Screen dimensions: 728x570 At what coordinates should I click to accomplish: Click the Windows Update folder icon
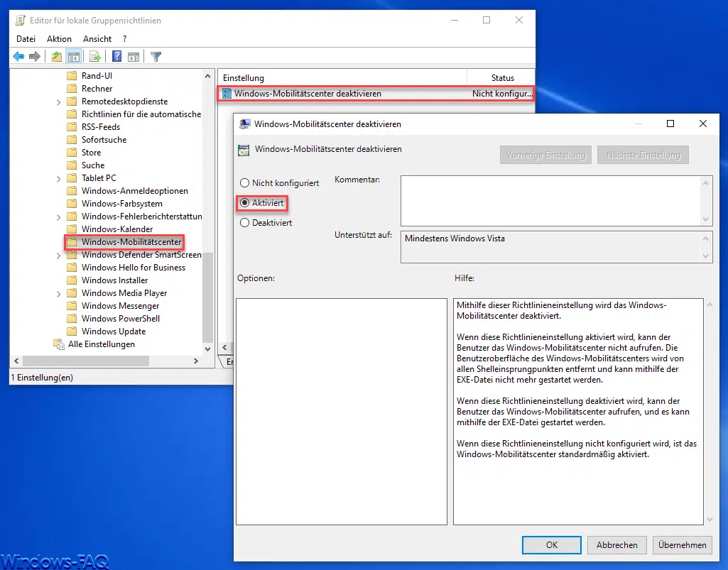[71, 331]
